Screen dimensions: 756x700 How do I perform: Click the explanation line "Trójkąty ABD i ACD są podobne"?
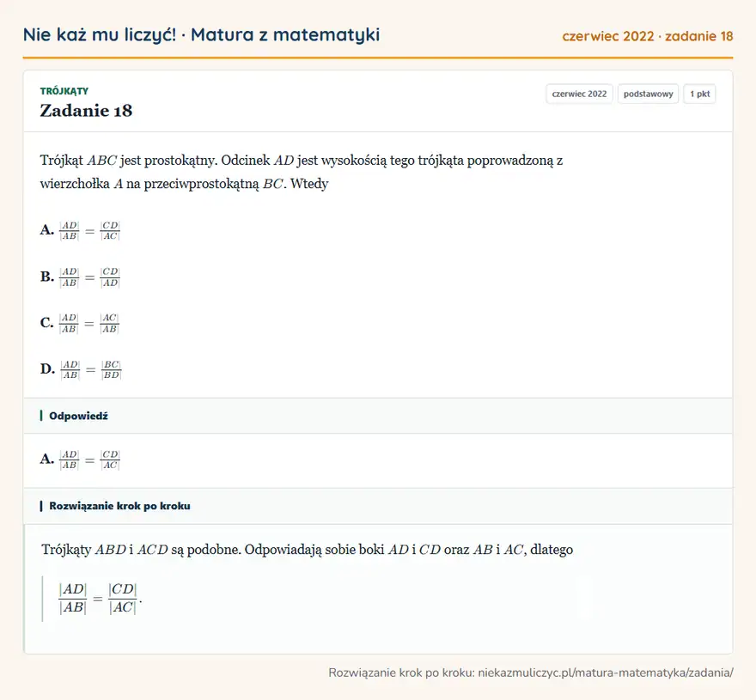308,550
